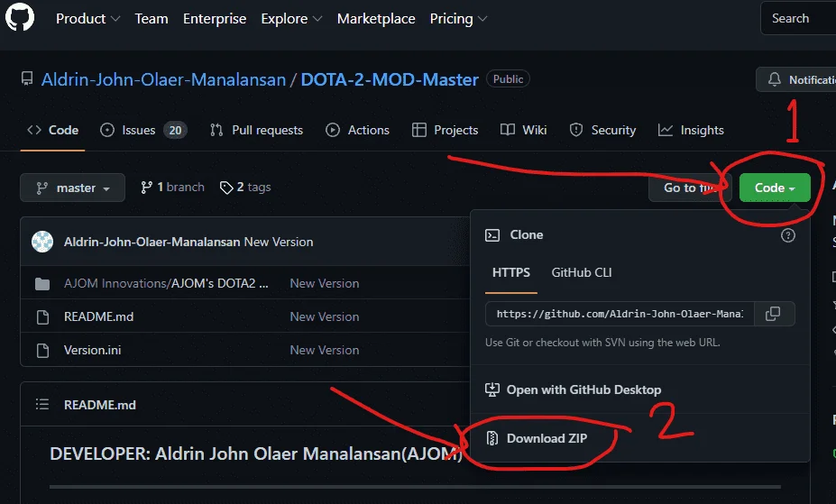
Task: Click the GitHub Desktop download icon
Action: tap(491, 389)
